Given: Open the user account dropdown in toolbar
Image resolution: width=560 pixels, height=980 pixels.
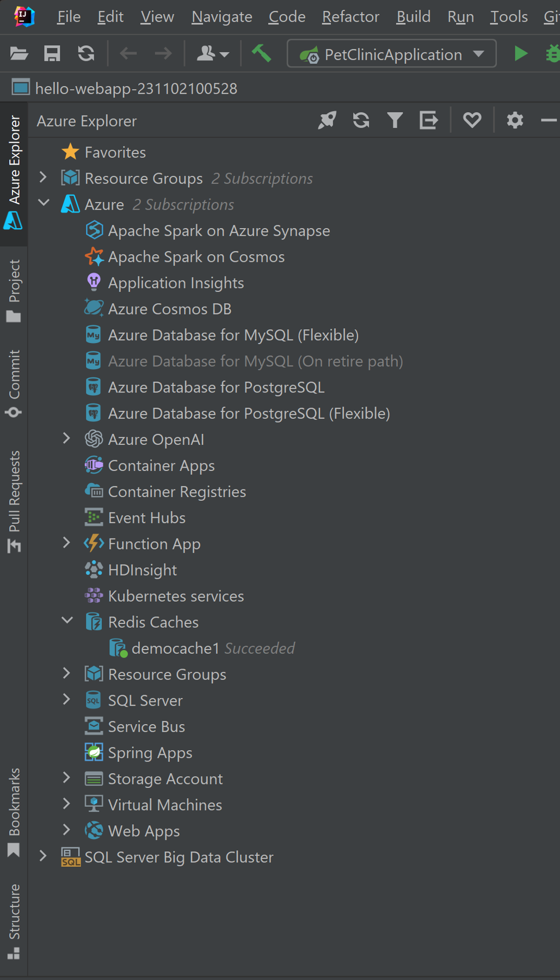Looking at the screenshot, I should [212, 53].
